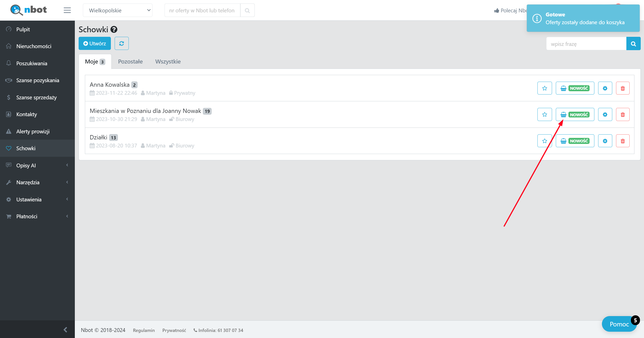
Task: Expand the Opisy AI submenu
Action: tap(37, 165)
